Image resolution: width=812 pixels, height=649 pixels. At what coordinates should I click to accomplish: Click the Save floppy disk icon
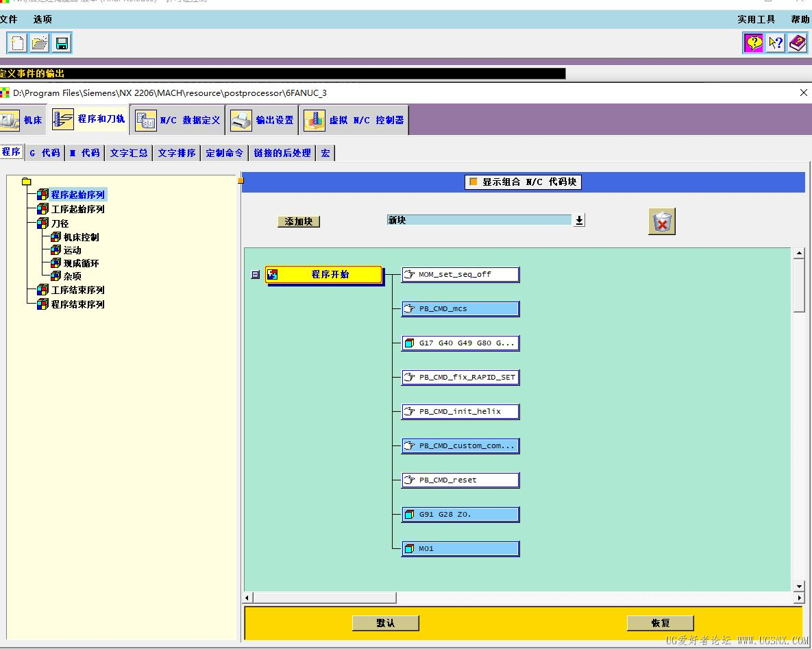(62, 43)
